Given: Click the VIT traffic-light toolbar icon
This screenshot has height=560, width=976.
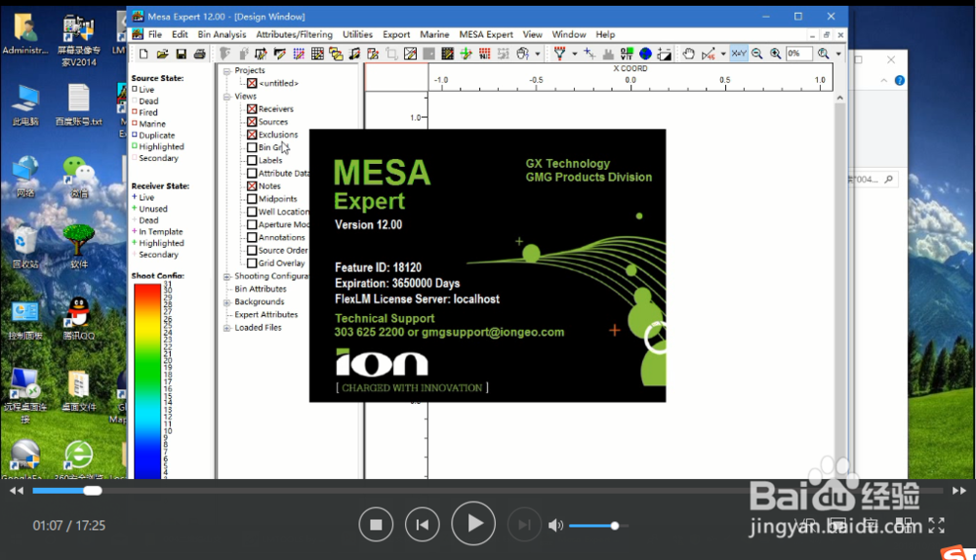Looking at the screenshot, I should [627, 54].
